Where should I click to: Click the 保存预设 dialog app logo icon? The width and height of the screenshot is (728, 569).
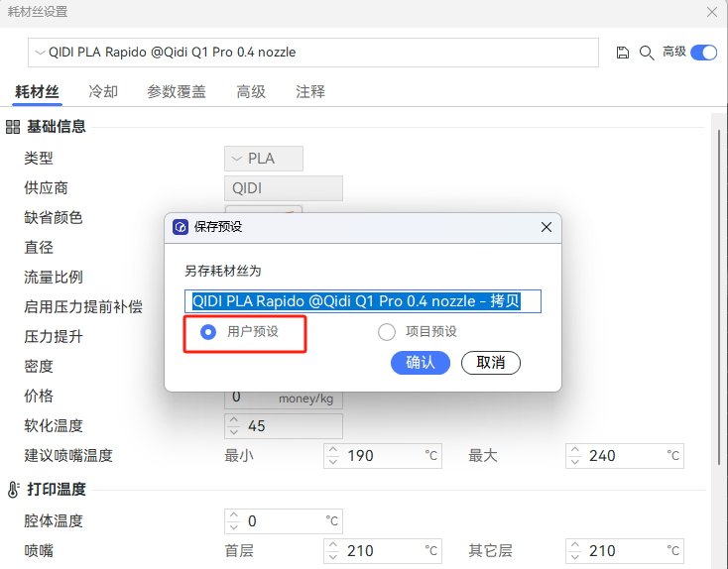181,227
